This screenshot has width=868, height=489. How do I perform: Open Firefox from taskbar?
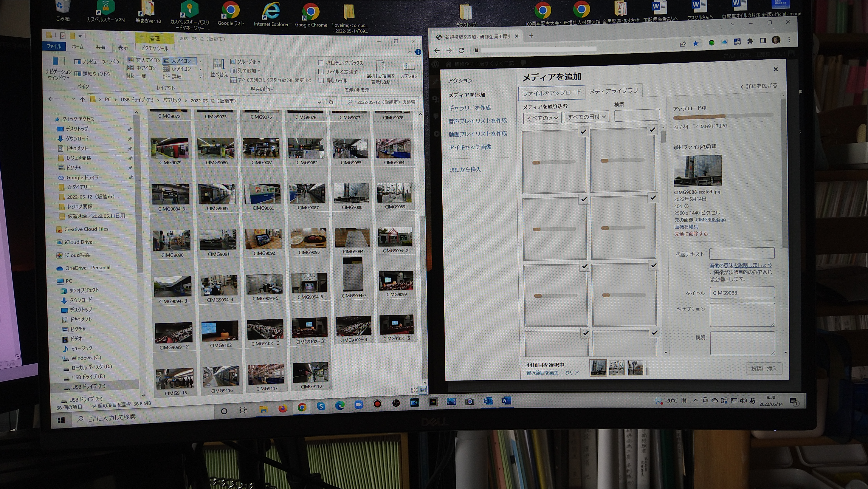pos(283,408)
